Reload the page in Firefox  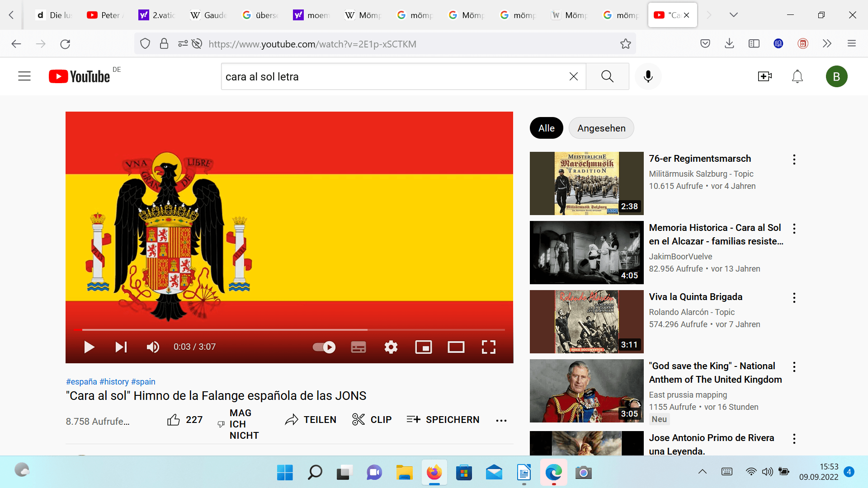(x=65, y=44)
